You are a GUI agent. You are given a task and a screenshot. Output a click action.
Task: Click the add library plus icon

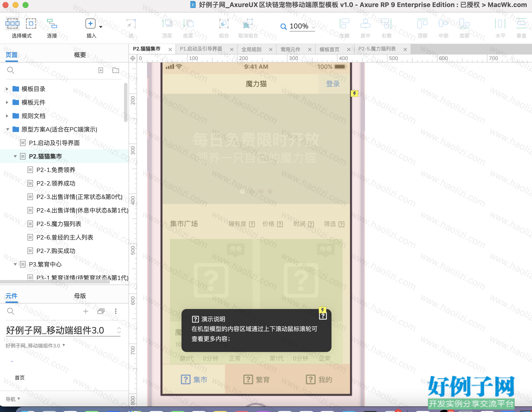point(86,311)
